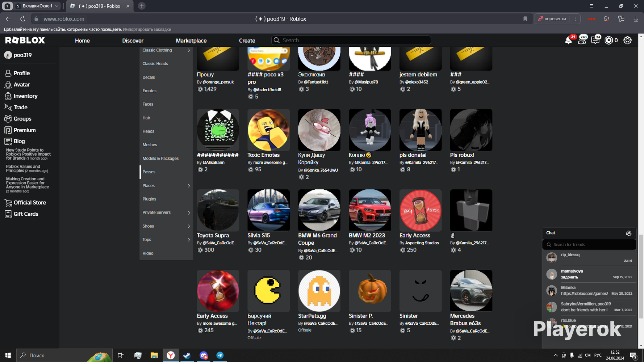Open the volume control in system tray
This screenshot has height=362, width=644.
tap(587, 355)
